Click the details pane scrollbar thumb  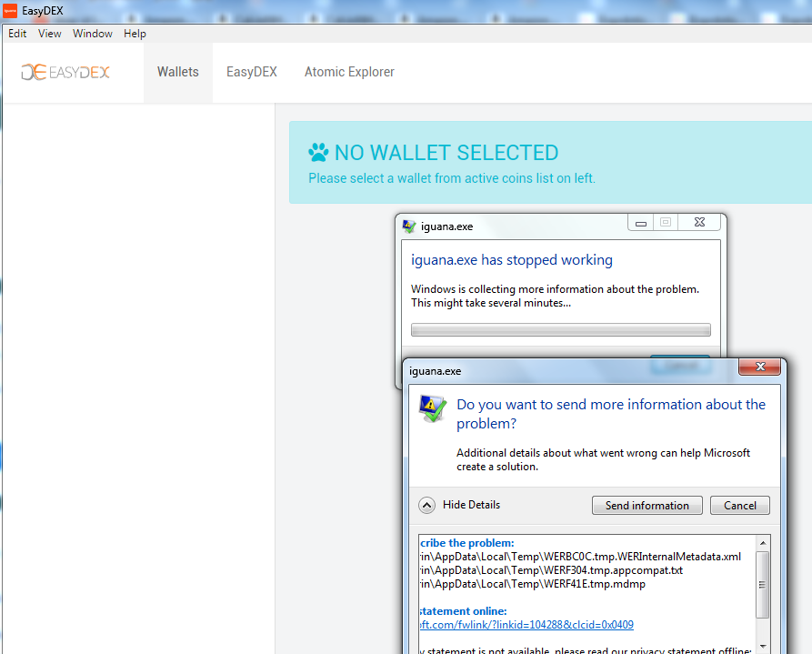point(762,585)
